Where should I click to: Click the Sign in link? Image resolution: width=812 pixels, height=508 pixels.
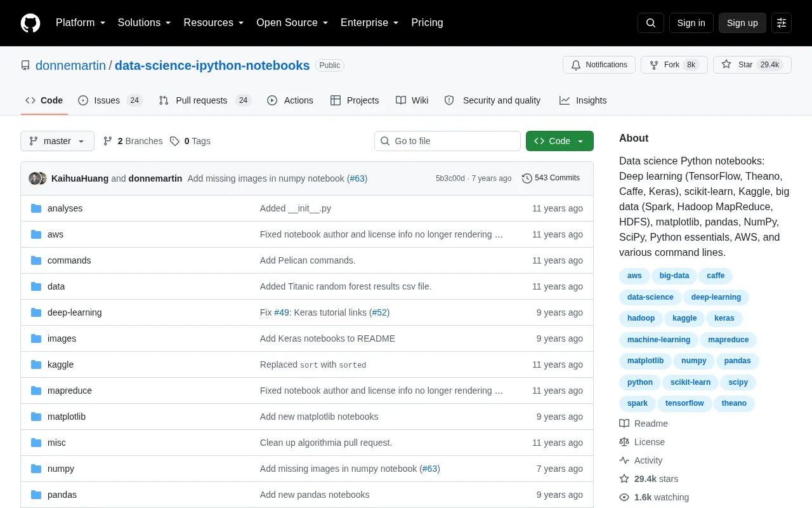[x=691, y=23]
